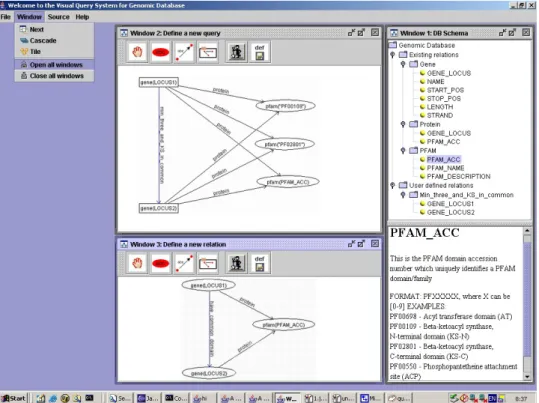Select Open all windows menu entry

tap(54, 65)
